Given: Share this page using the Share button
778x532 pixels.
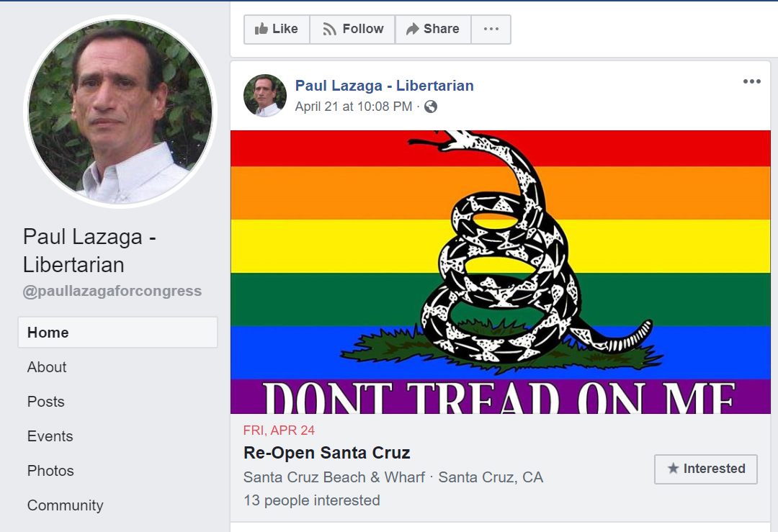Looking at the screenshot, I should [433, 30].
